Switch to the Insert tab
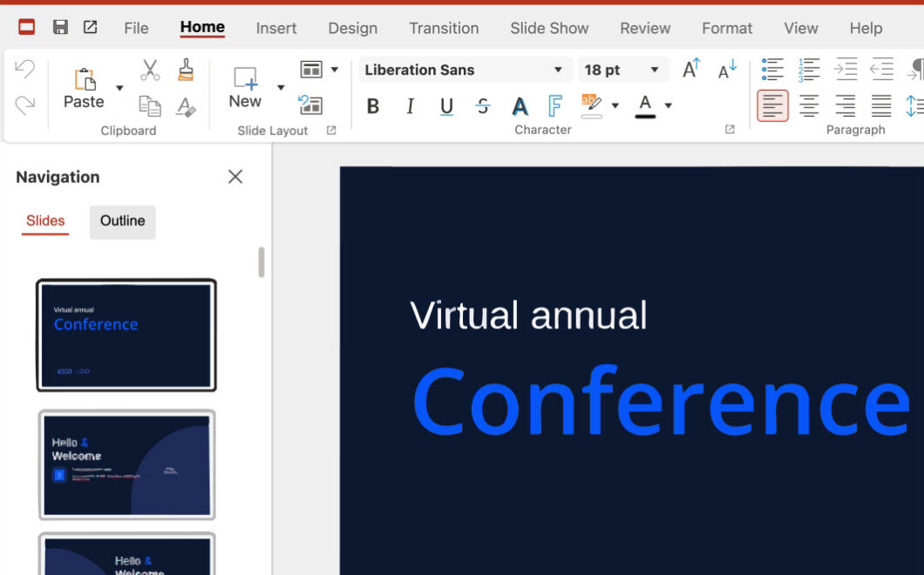 275,28
